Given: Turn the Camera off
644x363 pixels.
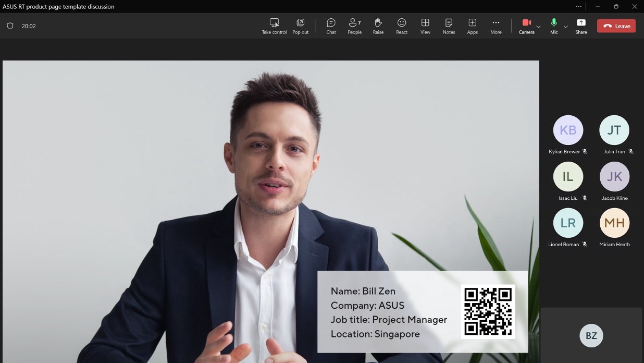Looking at the screenshot, I should [526, 26].
